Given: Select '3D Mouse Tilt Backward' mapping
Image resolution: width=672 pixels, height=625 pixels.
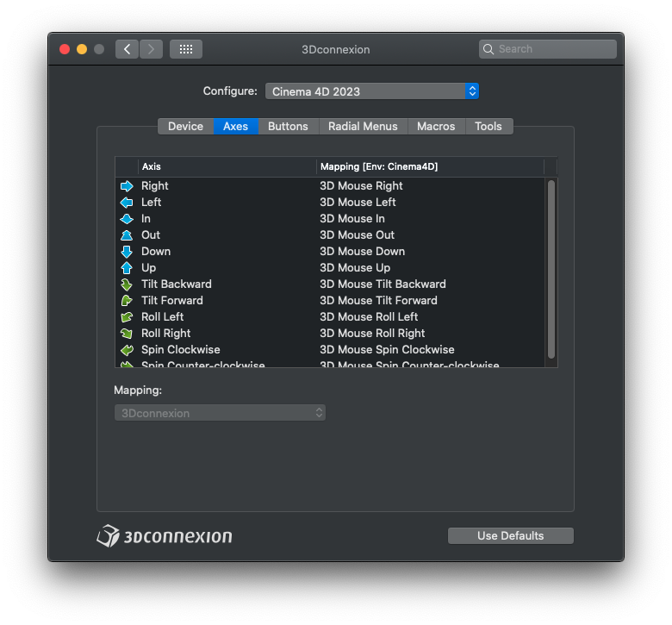Looking at the screenshot, I should click(x=383, y=284).
